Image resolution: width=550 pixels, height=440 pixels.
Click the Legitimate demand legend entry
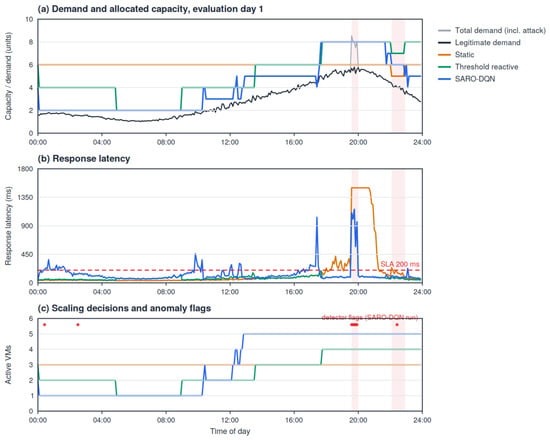click(479, 42)
